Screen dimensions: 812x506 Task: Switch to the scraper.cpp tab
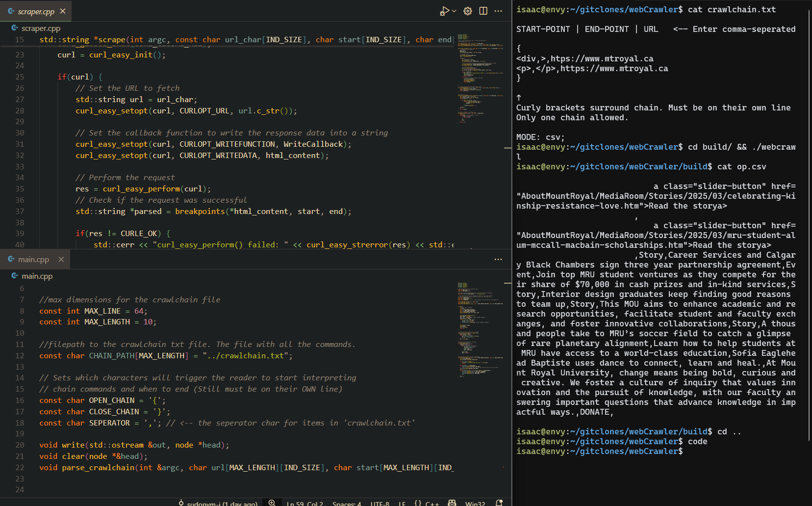coord(36,11)
